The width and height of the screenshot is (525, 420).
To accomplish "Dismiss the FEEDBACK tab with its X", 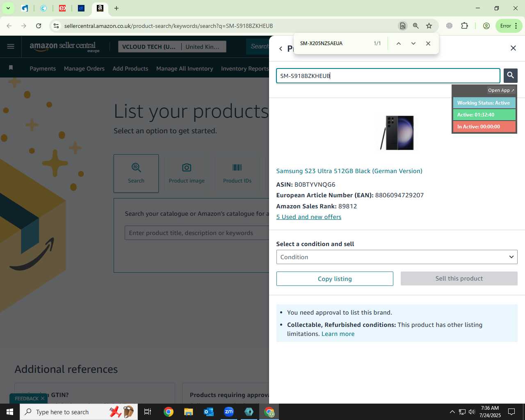I will coord(43,399).
